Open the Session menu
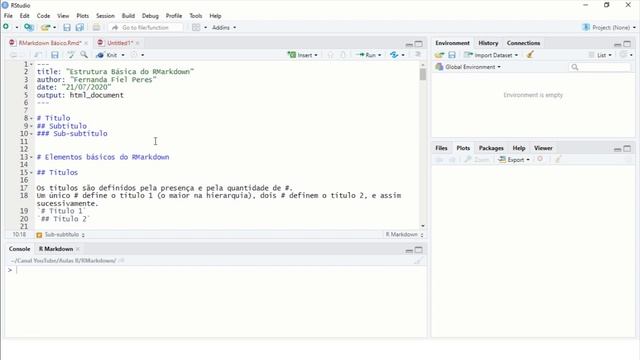This screenshot has height=360, width=640. (105, 16)
